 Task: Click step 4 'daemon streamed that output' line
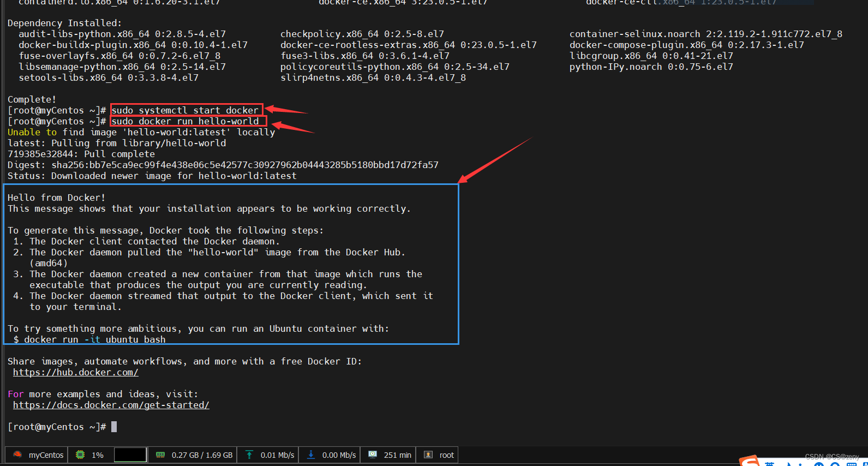[x=223, y=296]
